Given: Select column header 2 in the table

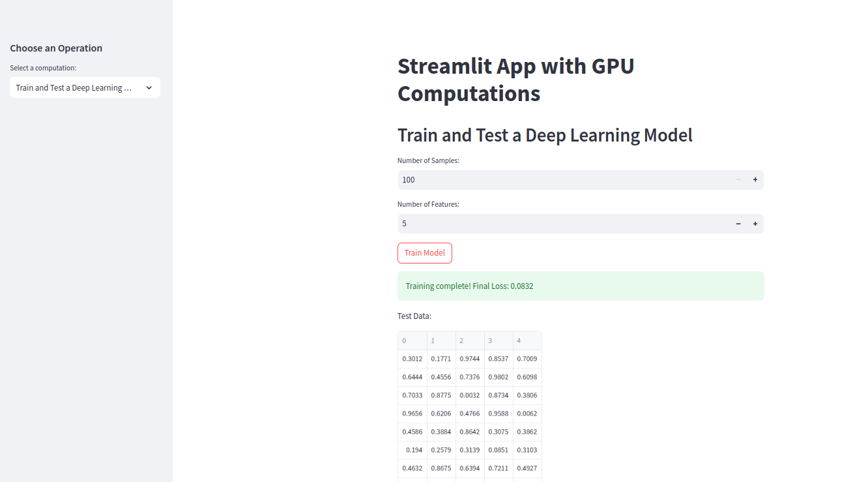Looking at the screenshot, I should (x=470, y=340).
